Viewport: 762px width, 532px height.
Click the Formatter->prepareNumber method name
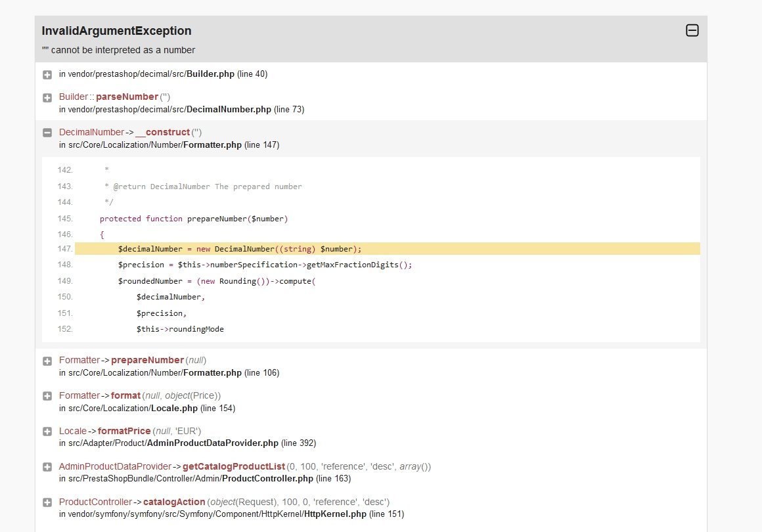pos(147,360)
